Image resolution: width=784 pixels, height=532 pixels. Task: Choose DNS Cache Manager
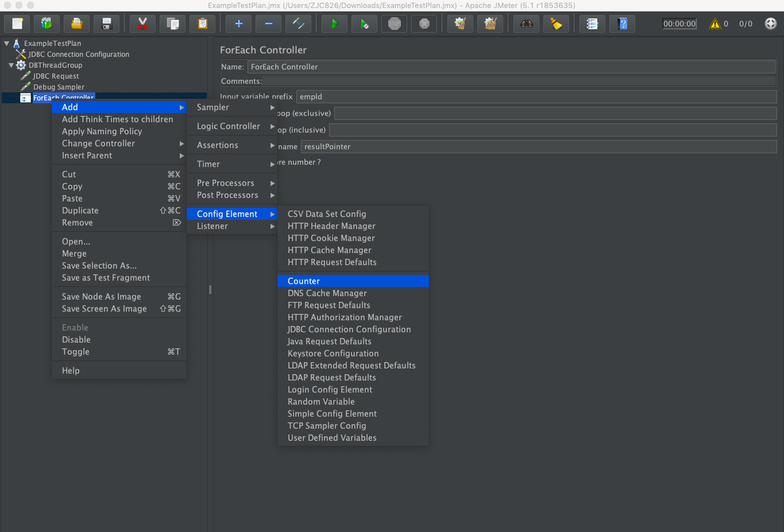point(353,293)
